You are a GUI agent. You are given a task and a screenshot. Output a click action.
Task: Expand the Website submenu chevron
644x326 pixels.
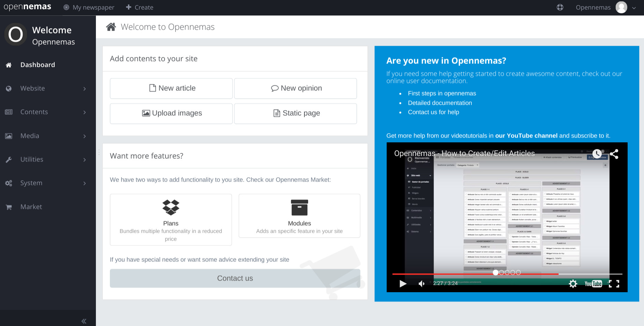click(x=85, y=89)
